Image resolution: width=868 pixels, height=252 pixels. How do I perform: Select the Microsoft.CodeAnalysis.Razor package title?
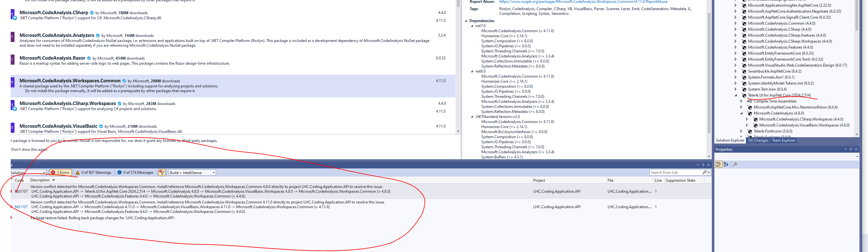coord(52,58)
